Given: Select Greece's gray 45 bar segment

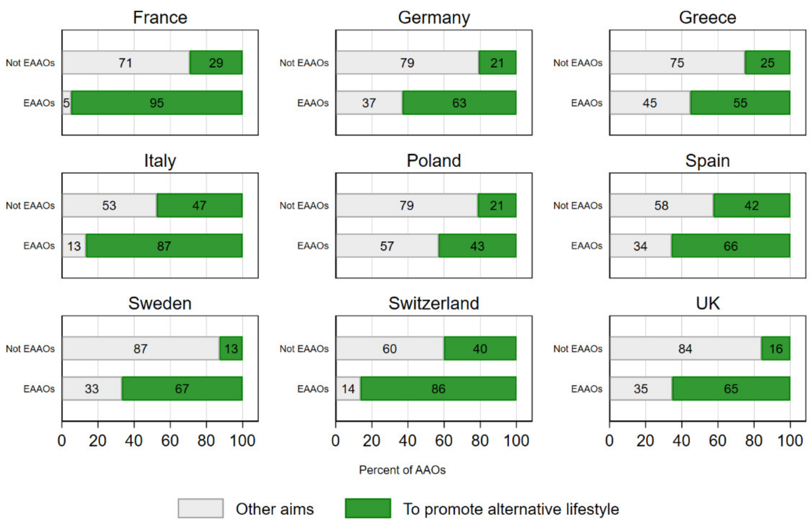Looking at the screenshot, I should [x=650, y=103].
